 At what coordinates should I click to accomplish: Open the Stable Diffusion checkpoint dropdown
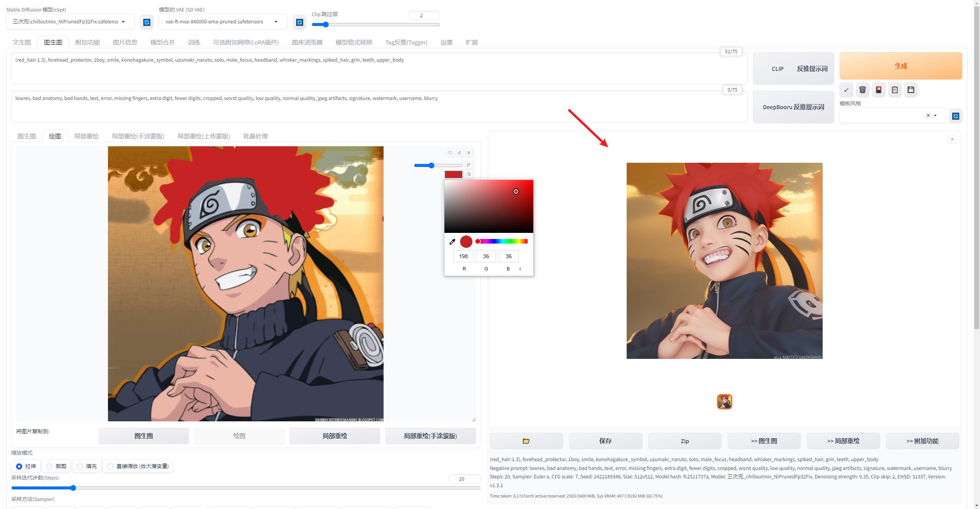tap(123, 21)
